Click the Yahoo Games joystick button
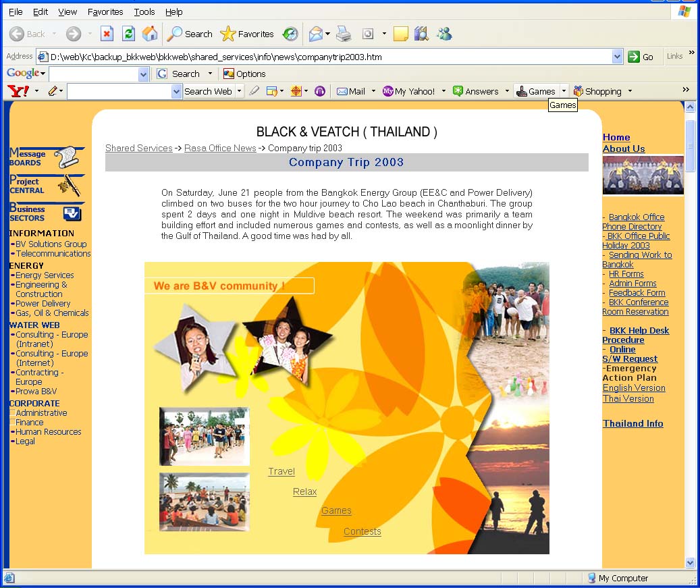Image resolution: width=700 pixels, height=588 pixels. click(x=536, y=92)
